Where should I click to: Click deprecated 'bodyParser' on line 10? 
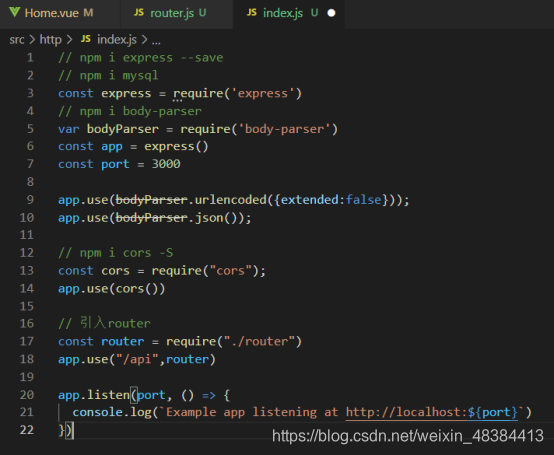click(x=151, y=218)
